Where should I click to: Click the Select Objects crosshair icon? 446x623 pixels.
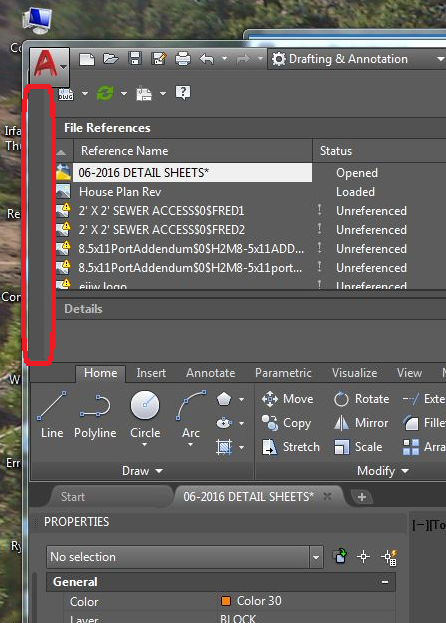coord(363,557)
